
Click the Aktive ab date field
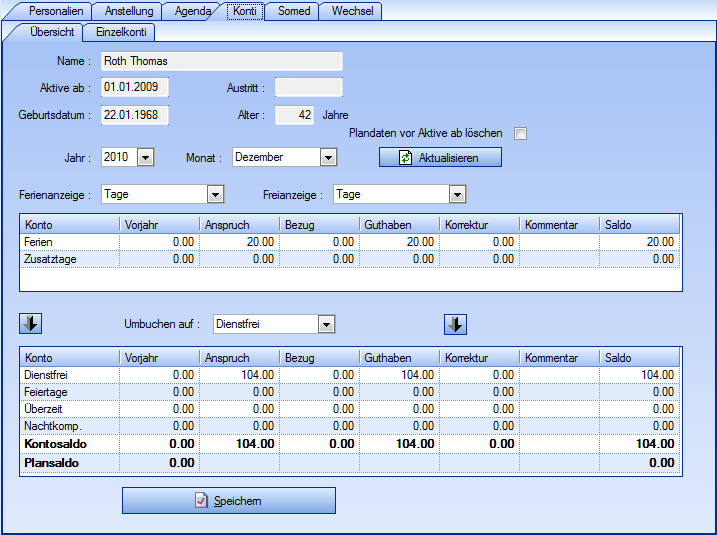[134, 88]
